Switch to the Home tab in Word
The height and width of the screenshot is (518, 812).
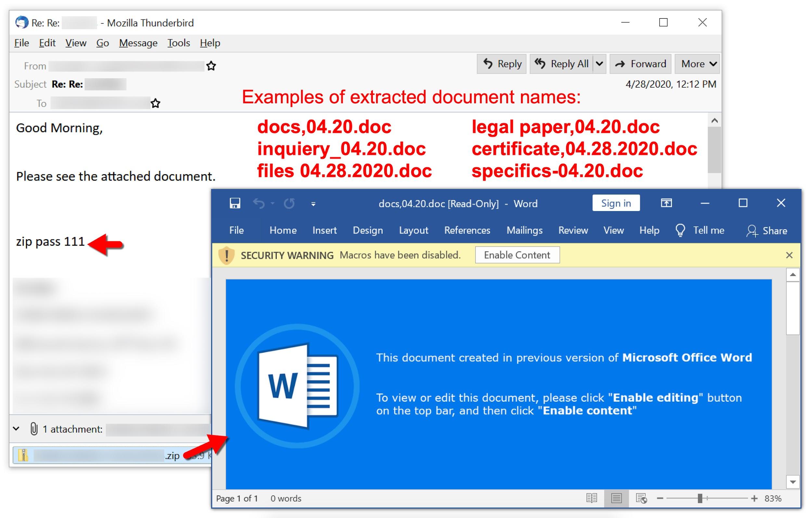pos(283,230)
